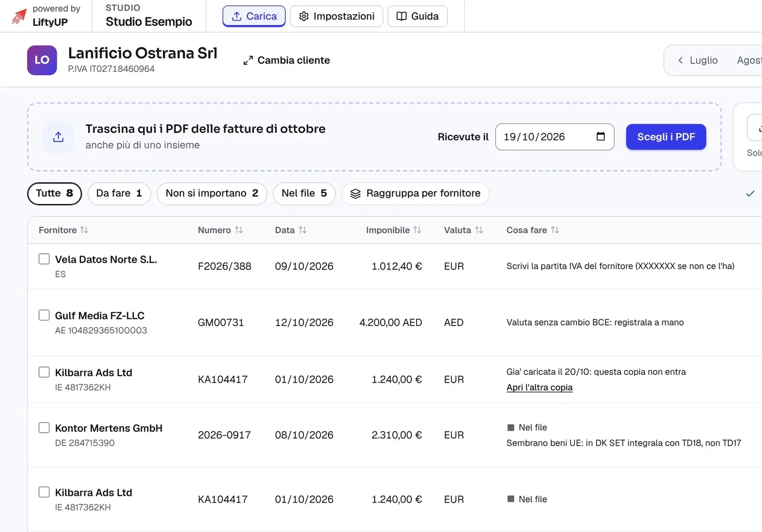Click the Nel file status on Kontor Mertens row
The image size is (762, 532).
(x=527, y=428)
